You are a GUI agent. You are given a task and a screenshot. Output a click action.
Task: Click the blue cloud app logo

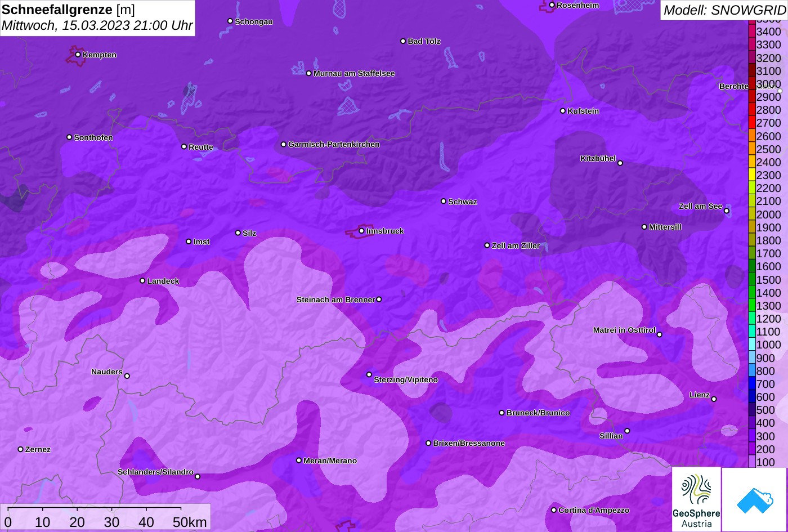(754, 499)
